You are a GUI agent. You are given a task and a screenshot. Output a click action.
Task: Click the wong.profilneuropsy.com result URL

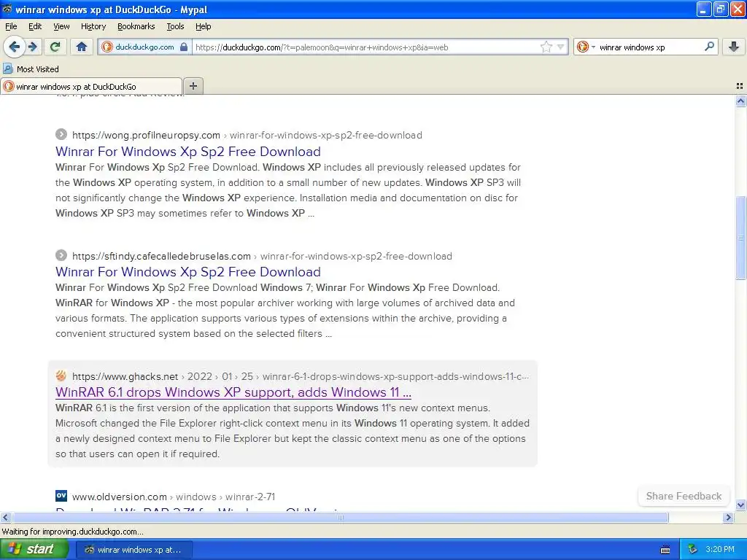[x=247, y=135]
